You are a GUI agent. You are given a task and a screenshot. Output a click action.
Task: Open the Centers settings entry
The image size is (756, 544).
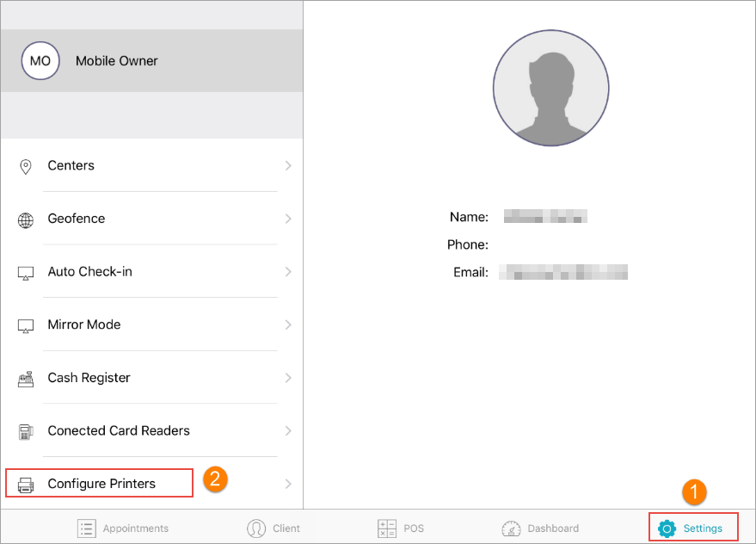pos(152,165)
